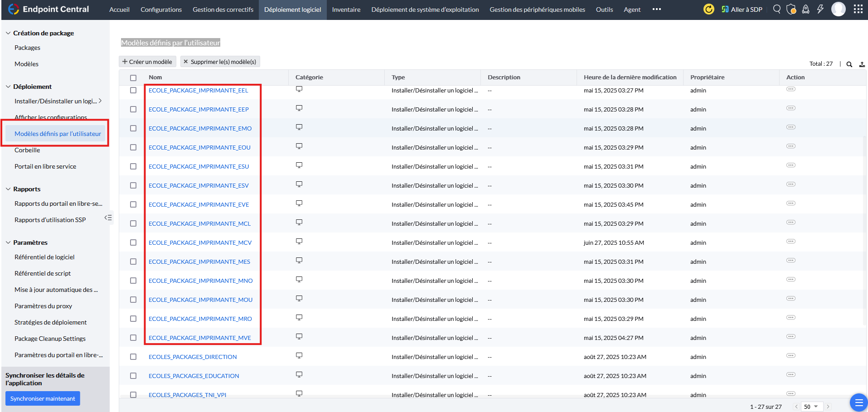Open action menu for ECOLE_PACKAGE_IMPRIMANTE_MVE

pyautogui.click(x=791, y=336)
